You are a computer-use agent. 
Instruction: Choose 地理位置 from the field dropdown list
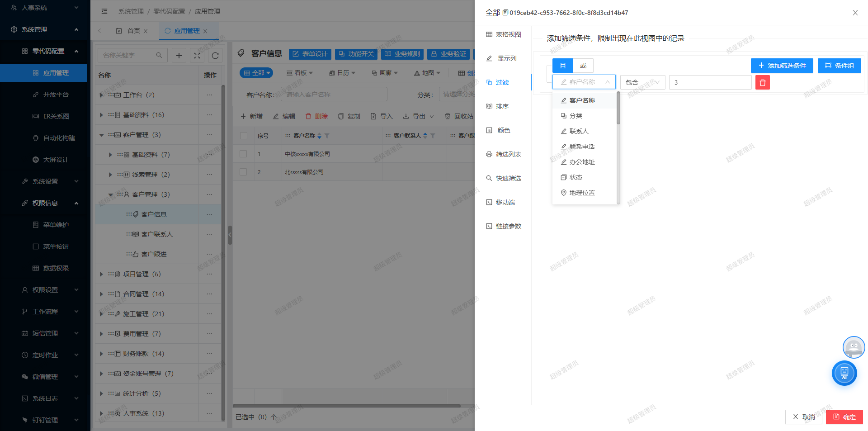584,193
